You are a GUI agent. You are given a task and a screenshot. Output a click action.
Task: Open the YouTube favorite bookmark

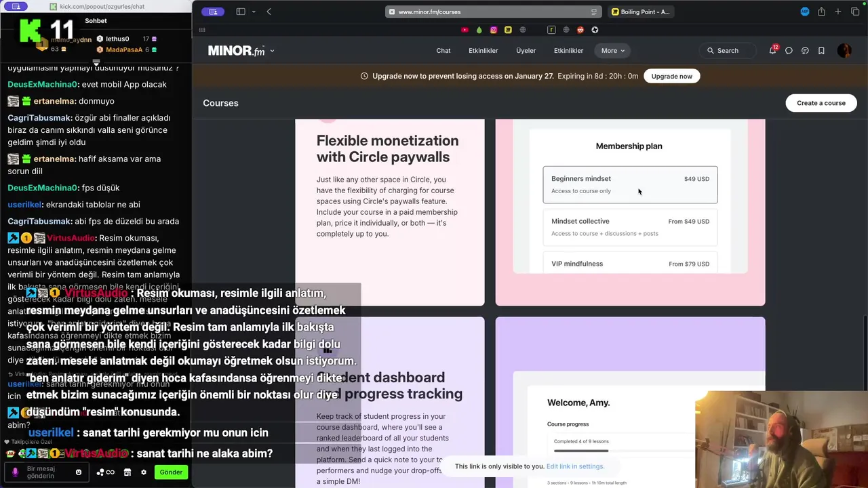465,30
